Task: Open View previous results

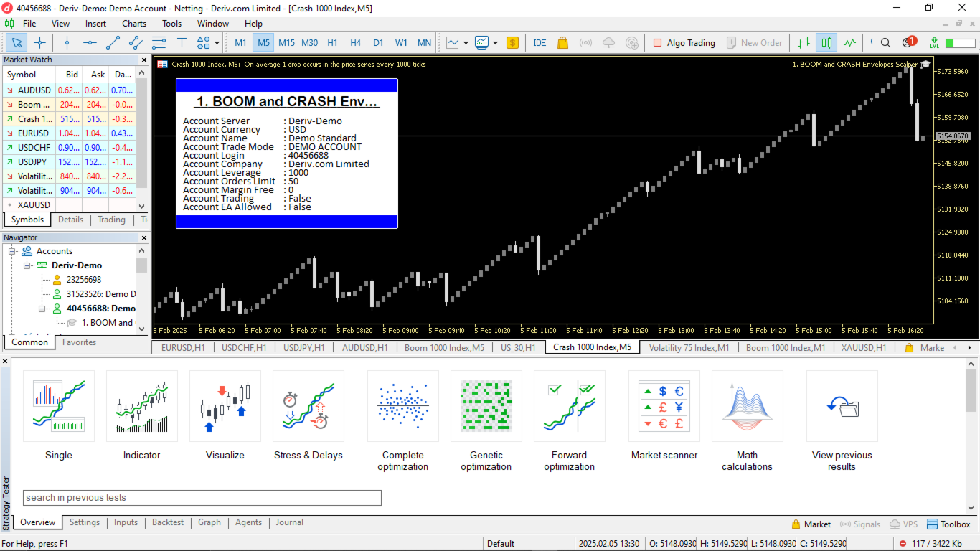Action: coord(842,421)
